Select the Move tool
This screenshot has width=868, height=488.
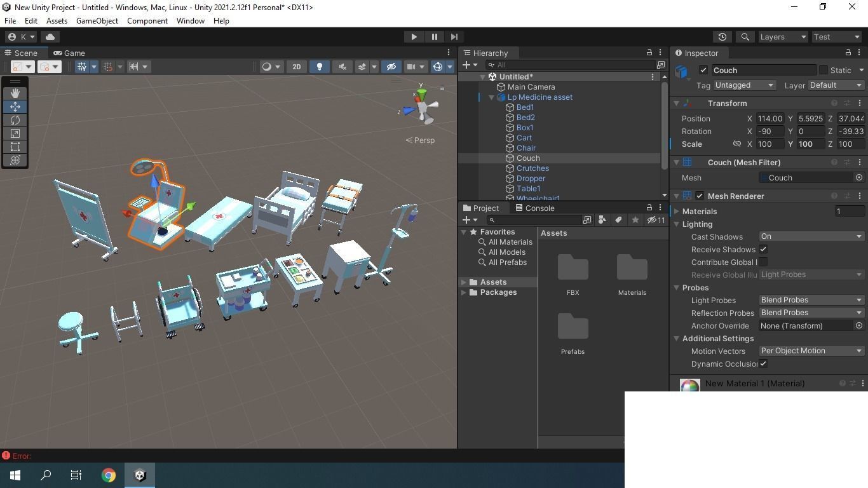click(x=15, y=107)
